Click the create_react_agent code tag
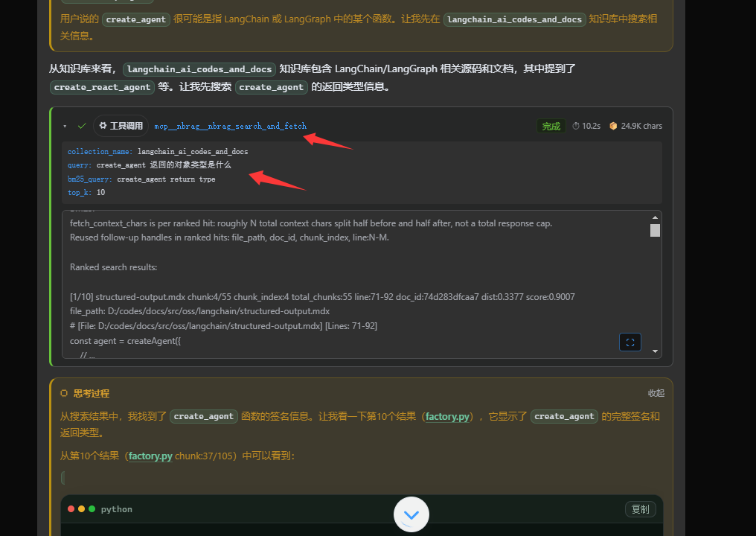The image size is (756, 536). 102,87
